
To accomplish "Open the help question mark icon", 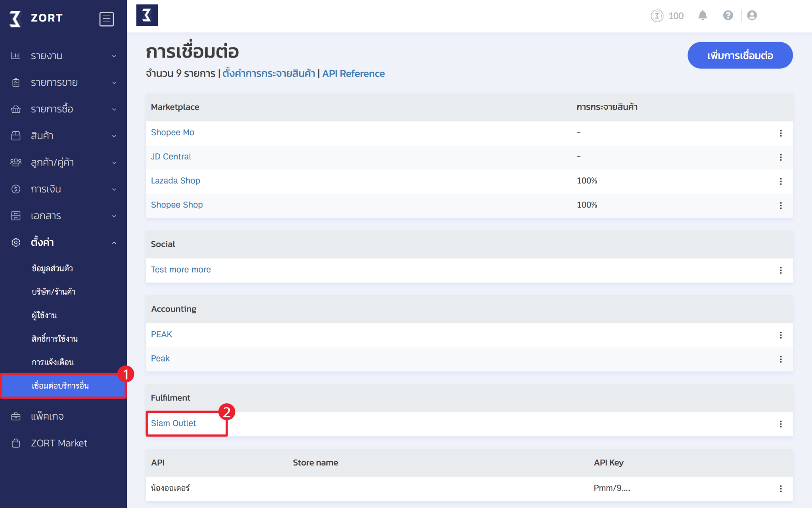I will click(728, 15).
